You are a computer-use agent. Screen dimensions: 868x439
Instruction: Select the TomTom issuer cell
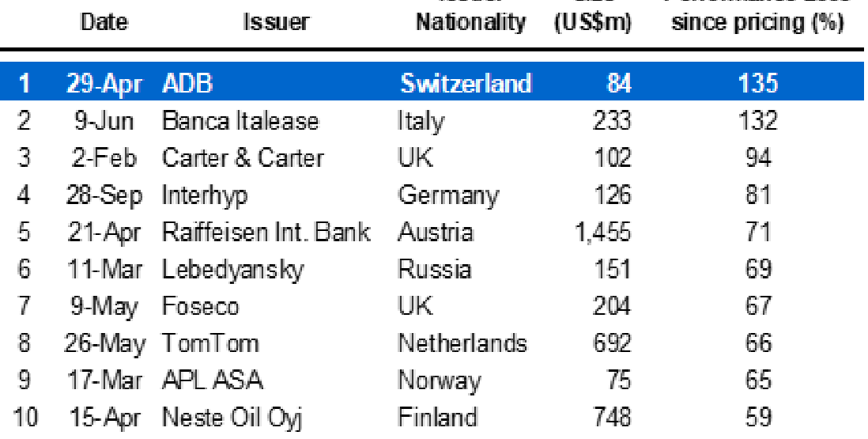point(209,343)
